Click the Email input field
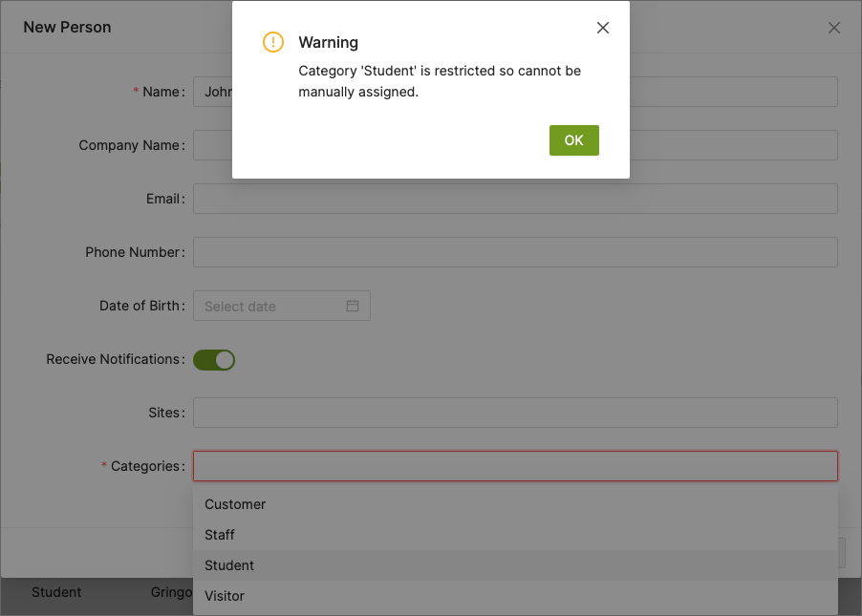 515,199
